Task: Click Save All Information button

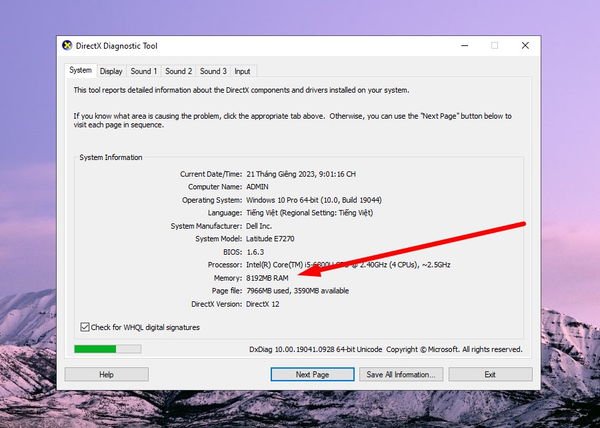Action: [x=401, y=374]
